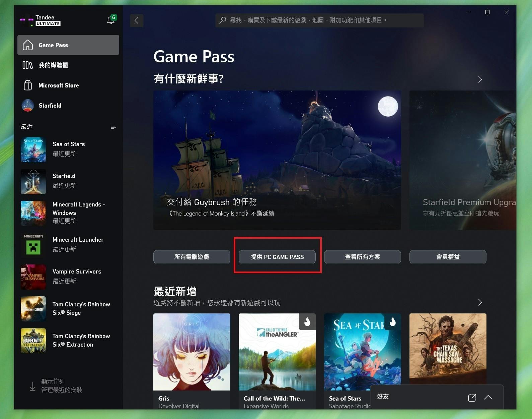532x419 pixels.
Task: Open the notifications bell icon
Action: (111, 20)
